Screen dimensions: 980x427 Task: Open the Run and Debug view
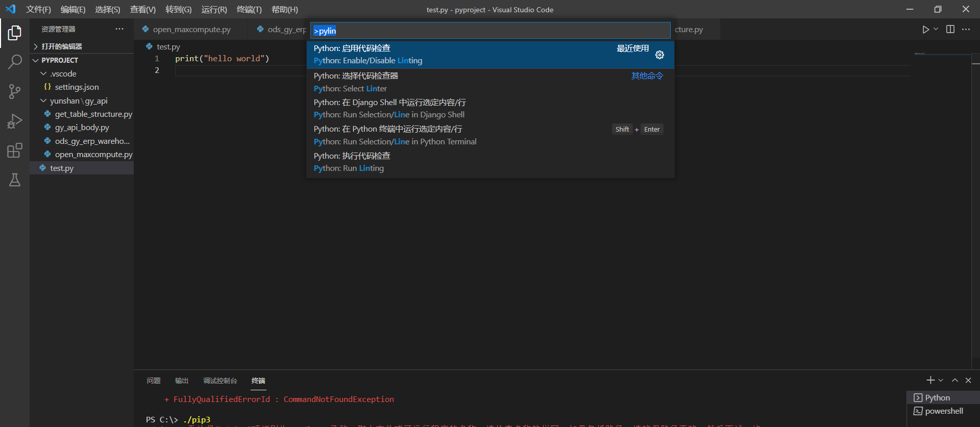[15, 121]
